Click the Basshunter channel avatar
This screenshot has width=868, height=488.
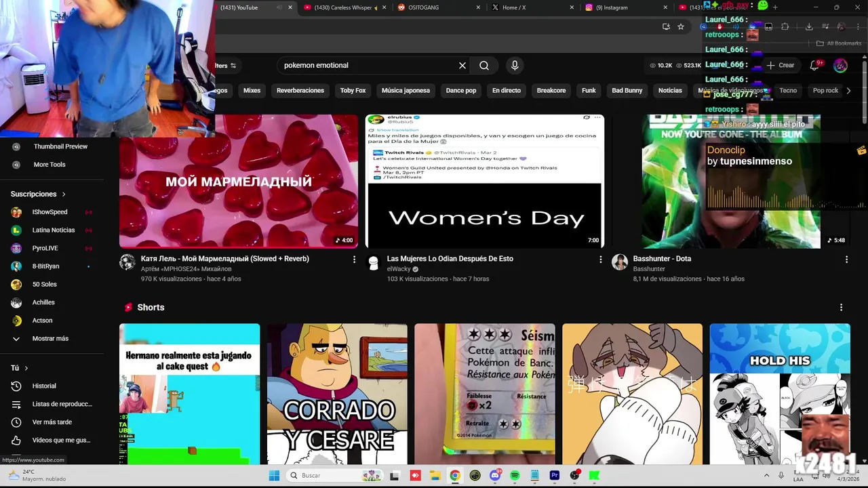pyautogui.click(x=620, y=262)
